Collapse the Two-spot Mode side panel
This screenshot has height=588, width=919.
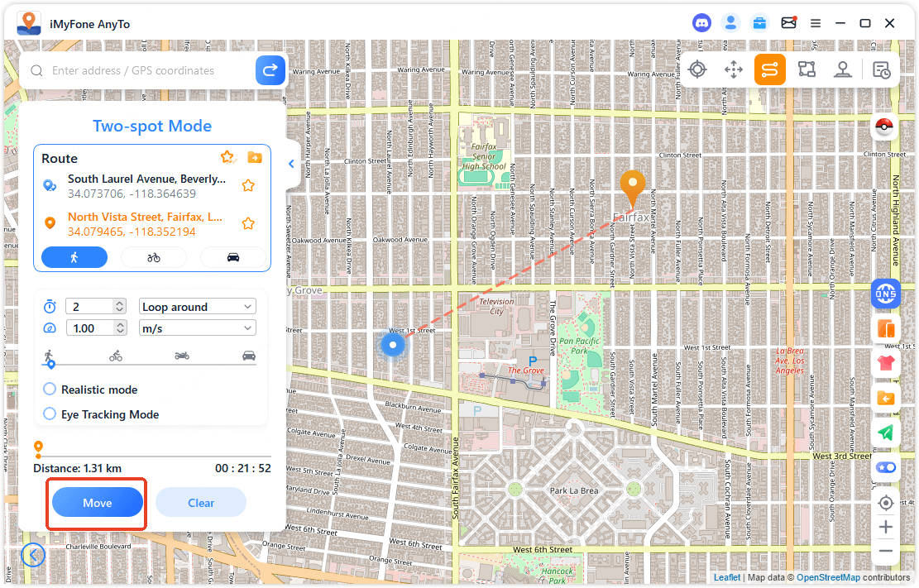click(x=291, y=164)
